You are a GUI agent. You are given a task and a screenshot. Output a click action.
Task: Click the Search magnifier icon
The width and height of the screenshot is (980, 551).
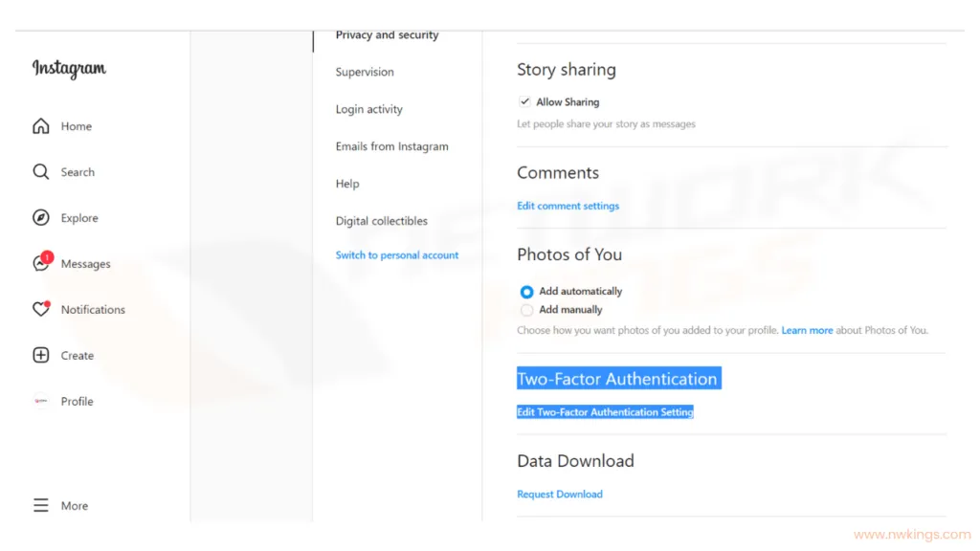tap(40, 172)
